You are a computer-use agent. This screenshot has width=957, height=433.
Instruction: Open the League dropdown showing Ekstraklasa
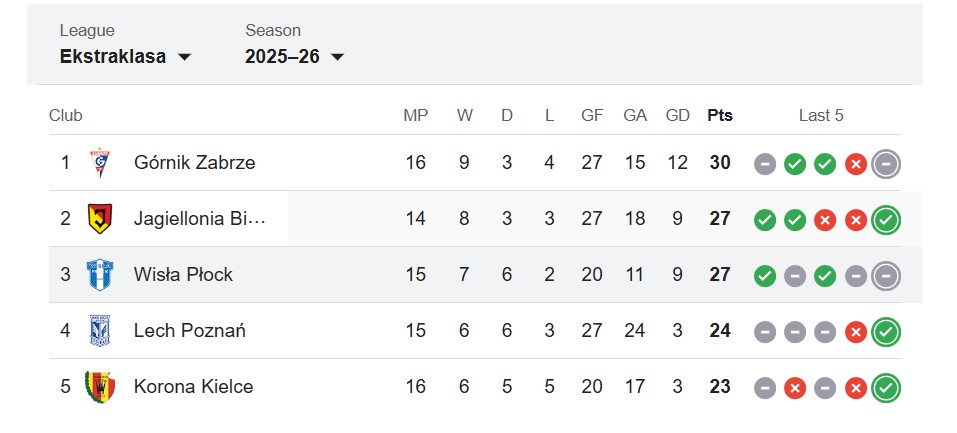(125, 56)
